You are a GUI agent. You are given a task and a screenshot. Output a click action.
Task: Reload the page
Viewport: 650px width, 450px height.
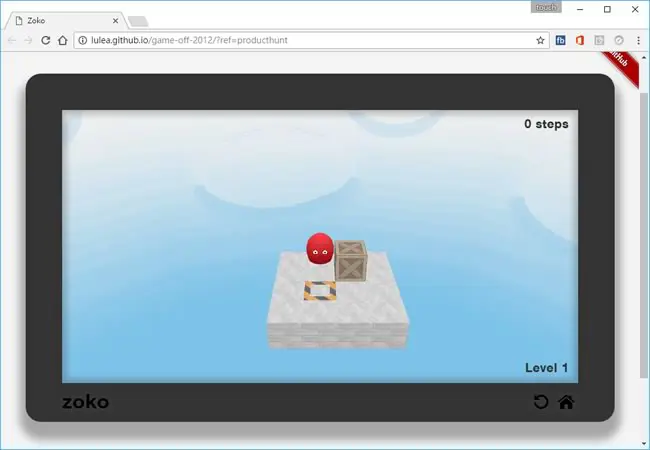pyautogui.click(x=46, y=40)
